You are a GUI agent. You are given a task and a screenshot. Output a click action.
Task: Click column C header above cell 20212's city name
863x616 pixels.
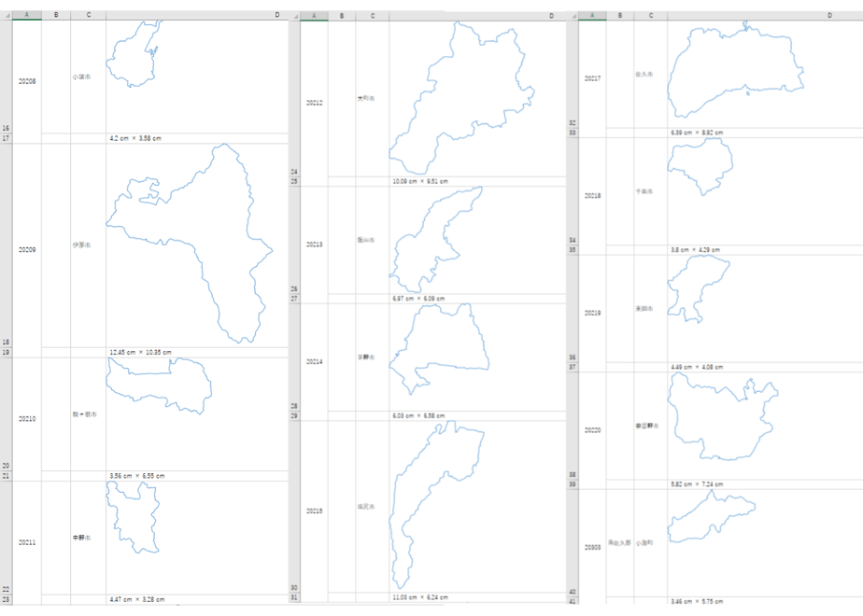373,15
